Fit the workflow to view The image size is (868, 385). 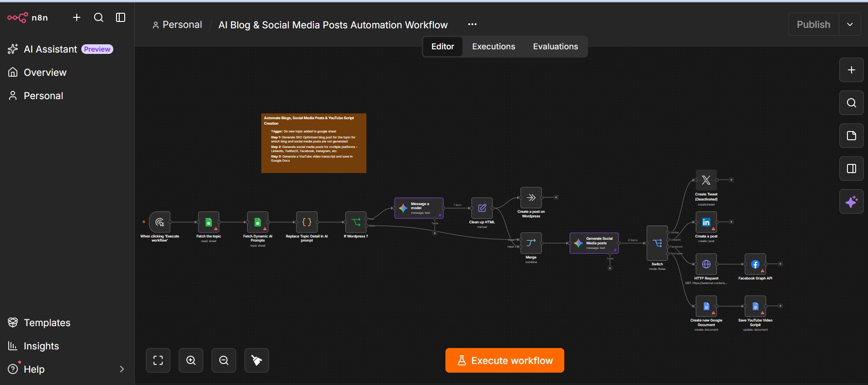[158, 360]
